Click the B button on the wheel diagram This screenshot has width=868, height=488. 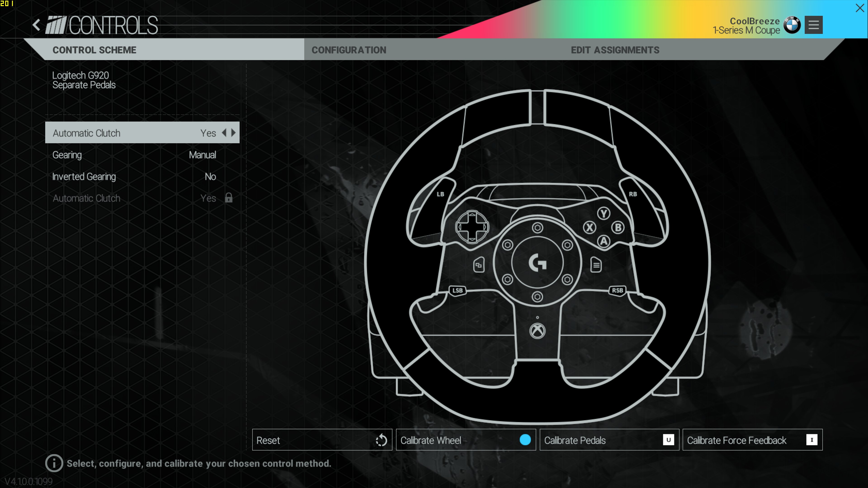(618, 228)
